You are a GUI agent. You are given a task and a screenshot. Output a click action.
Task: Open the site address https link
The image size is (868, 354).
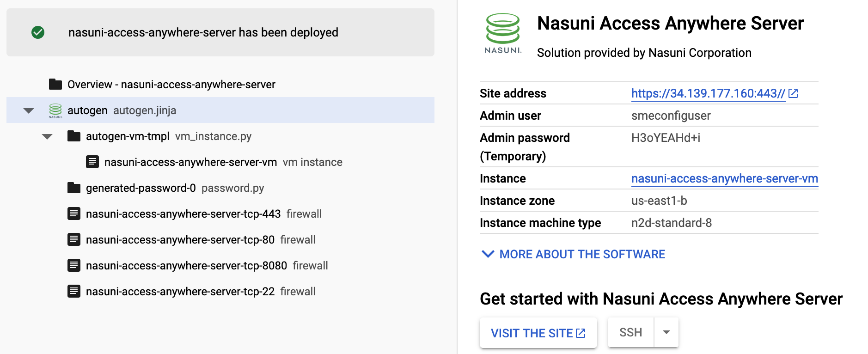point(708,93)
